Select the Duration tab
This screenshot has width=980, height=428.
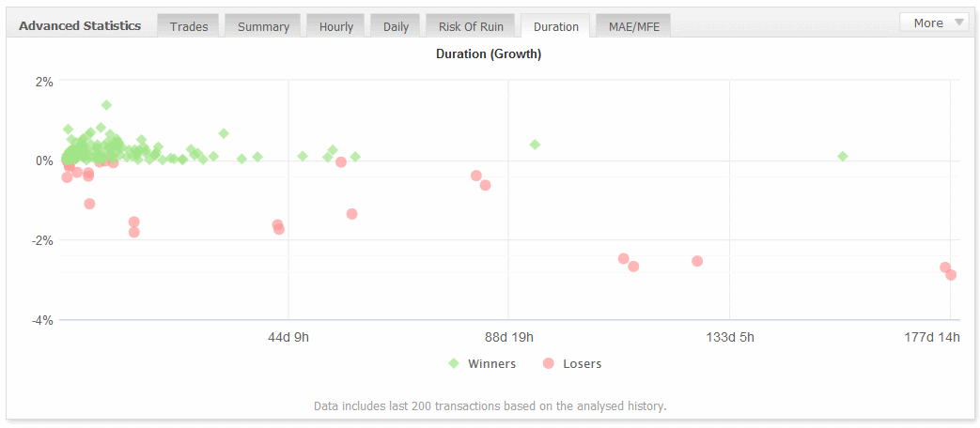(x=555, y=26)
